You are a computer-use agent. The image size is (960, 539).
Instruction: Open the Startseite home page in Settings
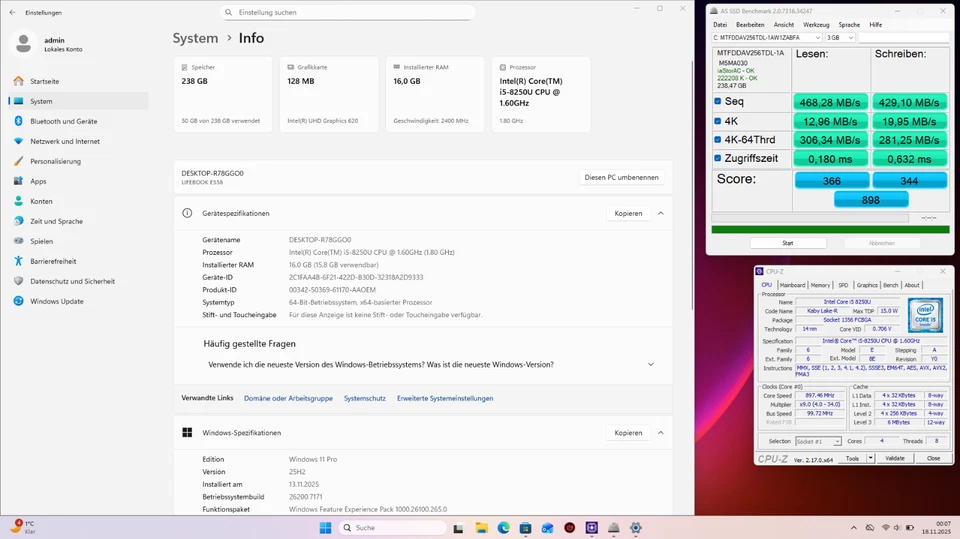tap(78, 81)
